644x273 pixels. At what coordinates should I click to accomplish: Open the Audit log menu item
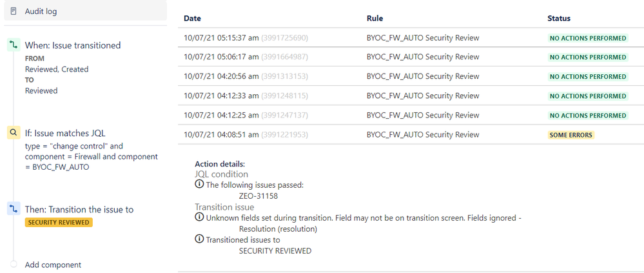(45, 12)
